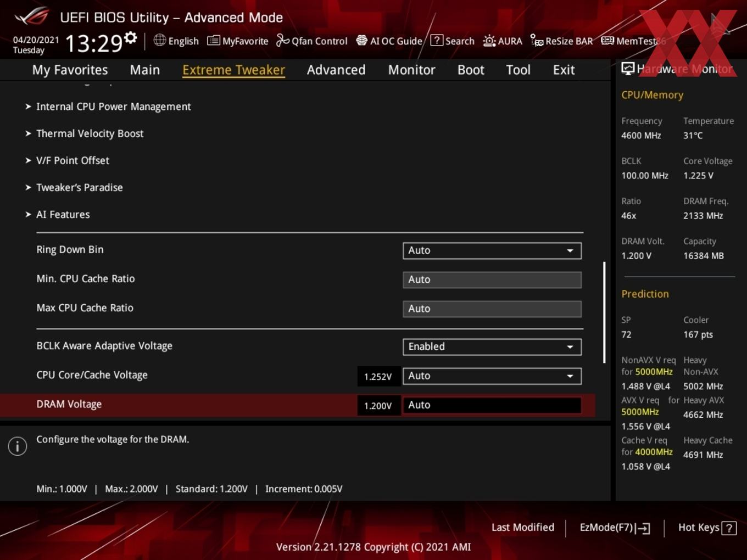Image resolution: width=747 pixels, height=560 pixels.
Task: Click the DRAM Voltage Auto input field
Action: click(x=492, y=405)
